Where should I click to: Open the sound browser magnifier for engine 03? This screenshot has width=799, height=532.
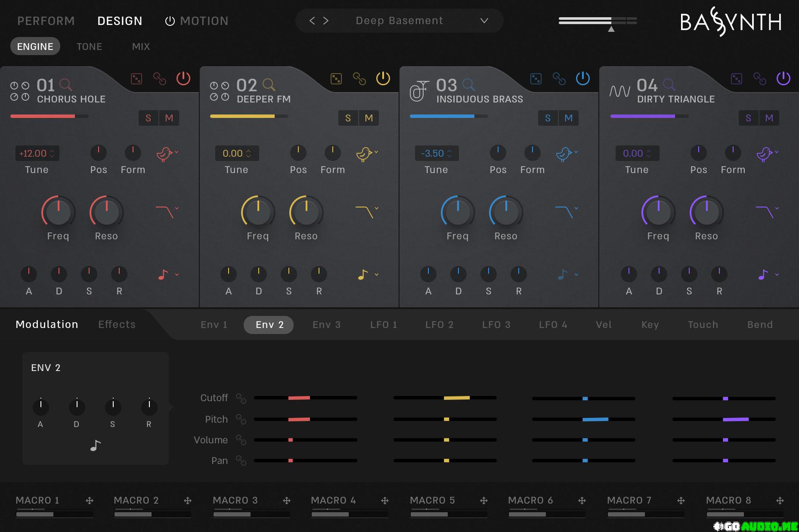coord(468,85)
